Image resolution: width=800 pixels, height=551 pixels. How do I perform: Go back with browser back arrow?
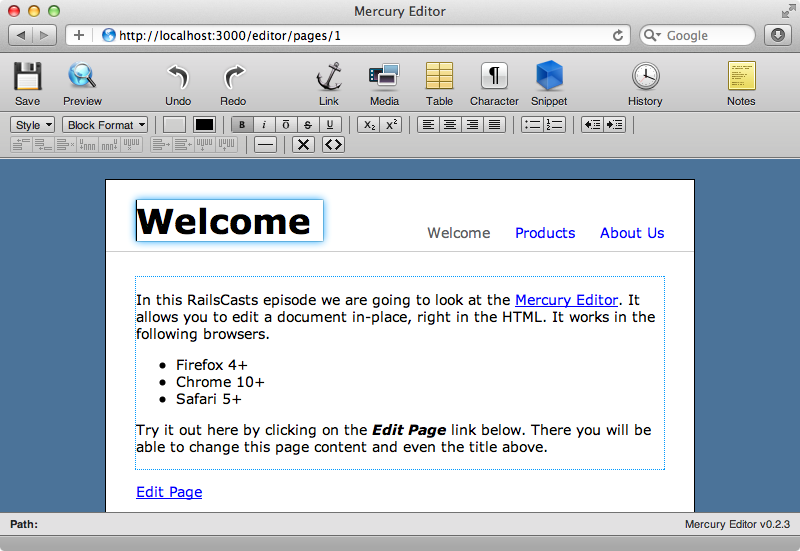[x=21, y=35]
